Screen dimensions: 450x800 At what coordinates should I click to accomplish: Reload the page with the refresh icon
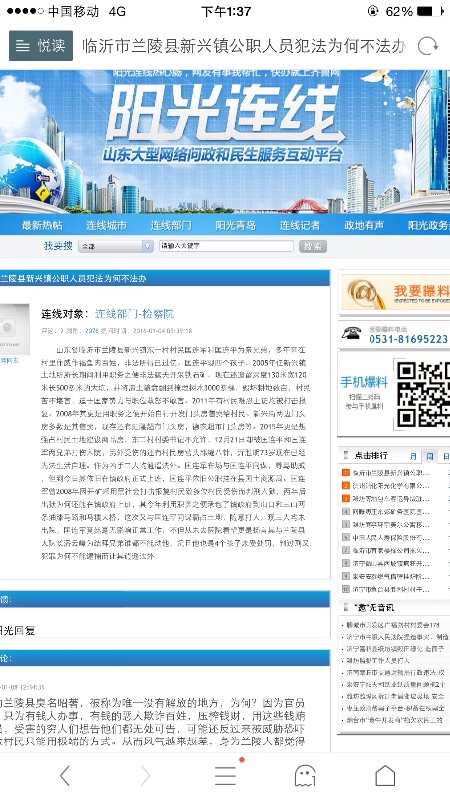coord(428,46)
